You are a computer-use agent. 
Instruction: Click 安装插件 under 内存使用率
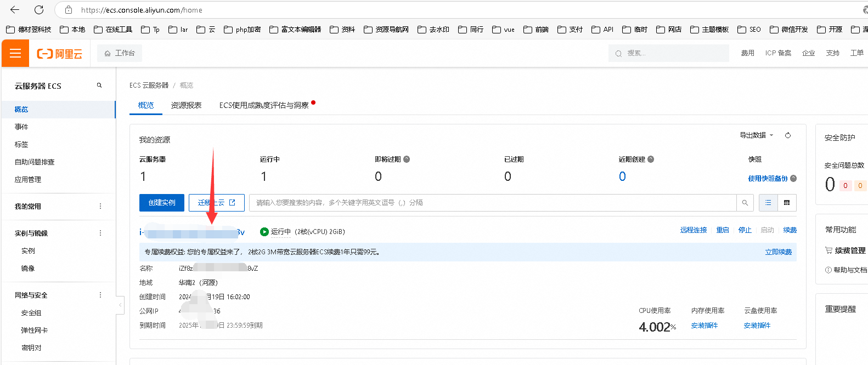click(x=704, y=326)
